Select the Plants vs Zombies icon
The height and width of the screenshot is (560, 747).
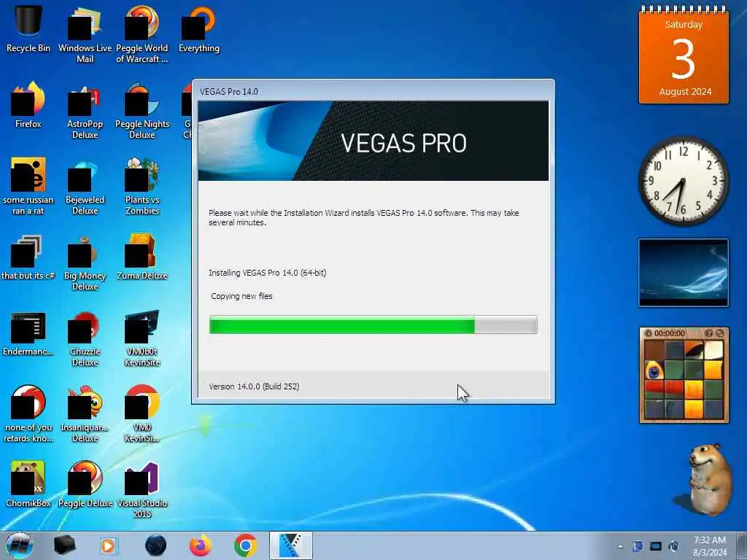tap(142, 187)
